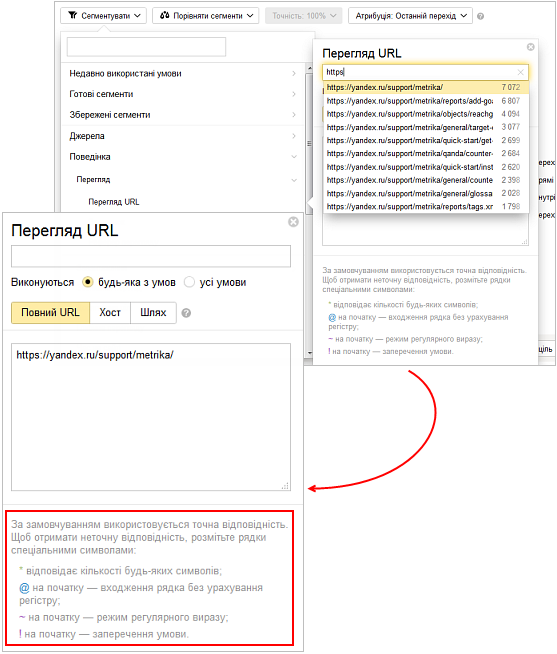The width and height of the screenshot is (557, 654).
Task: Select усі умови radio button
Action: [189, 282]
